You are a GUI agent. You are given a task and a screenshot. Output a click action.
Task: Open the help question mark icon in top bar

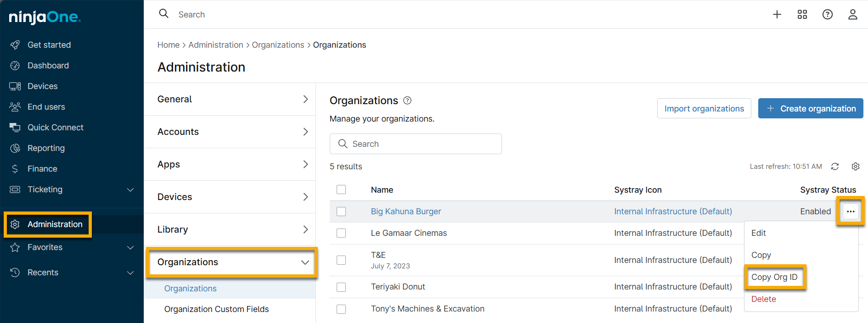[x=828, y=15]
